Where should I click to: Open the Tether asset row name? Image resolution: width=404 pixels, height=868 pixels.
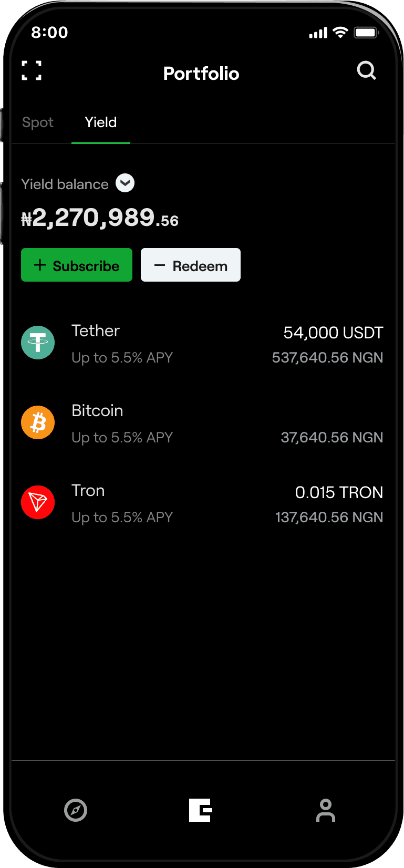click(96, 330)
